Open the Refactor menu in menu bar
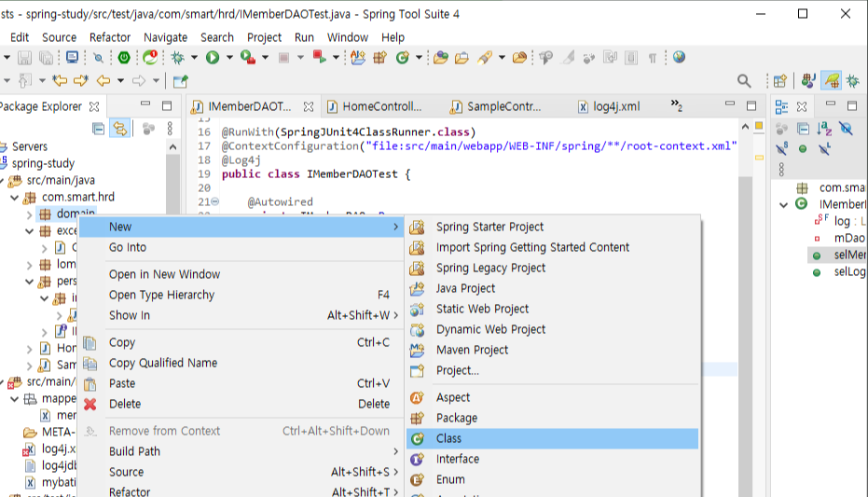The width and height of the screenshot is (868, 497). (x=110, y=37)
